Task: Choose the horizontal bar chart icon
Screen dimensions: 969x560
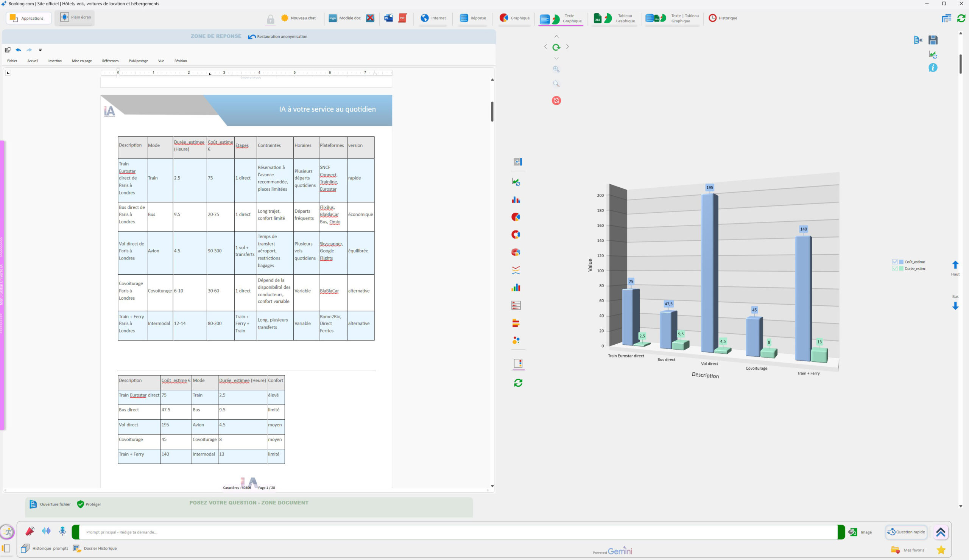Action: [x=516, y=323]
